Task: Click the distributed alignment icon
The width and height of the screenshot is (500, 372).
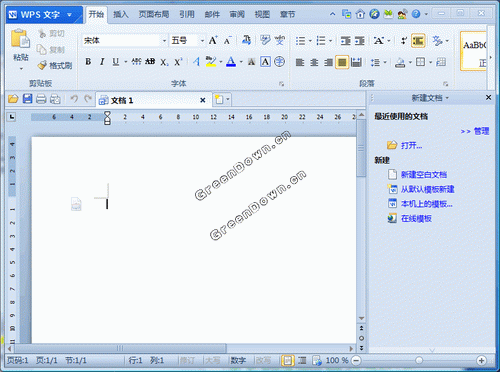Action: tap(356, 62)
